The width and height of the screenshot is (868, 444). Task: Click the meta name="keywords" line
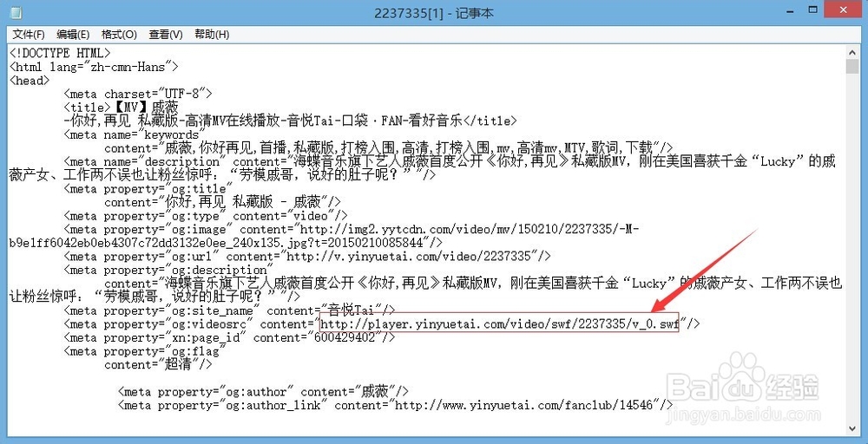[135, 134]
